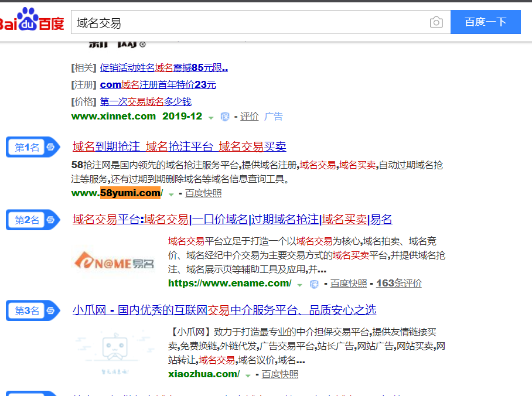
Task: Open link 第一次交易域名多少钱
Action: tap(145, 101)
